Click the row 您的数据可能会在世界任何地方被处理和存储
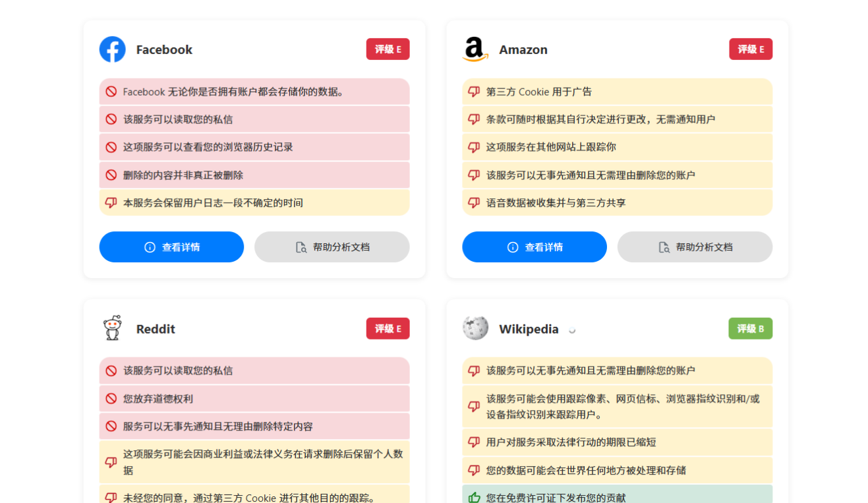Image resolution: width=868 pixels, height=503 pixels. click(618, 470)
